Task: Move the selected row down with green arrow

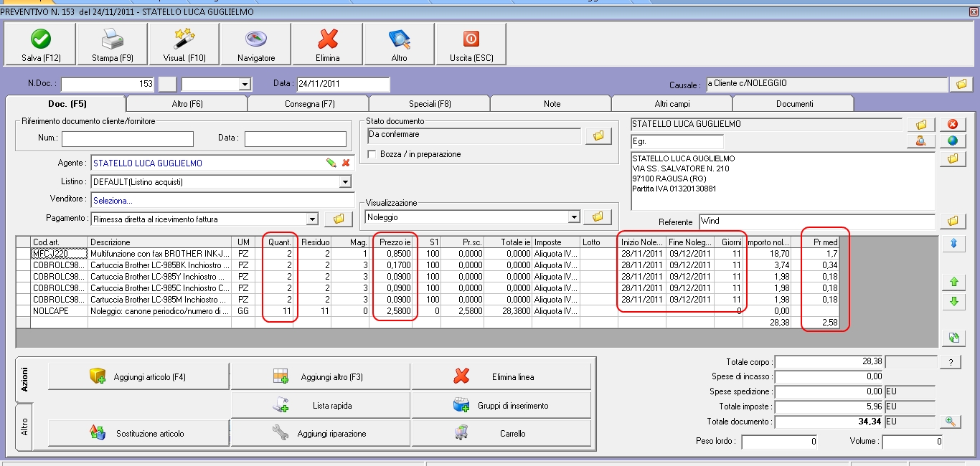Action: click(x=953, y=302)
